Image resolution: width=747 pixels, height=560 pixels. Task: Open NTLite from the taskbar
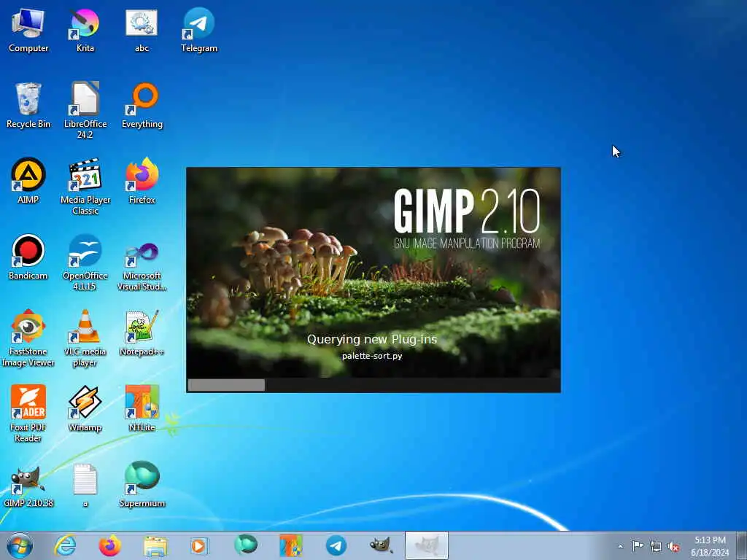290,545
